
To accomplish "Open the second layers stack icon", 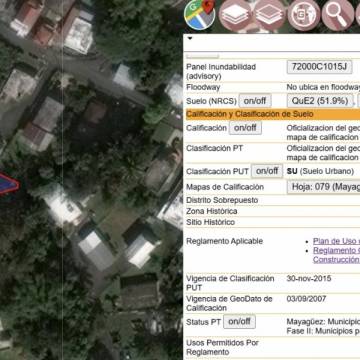I will (270, 15).
